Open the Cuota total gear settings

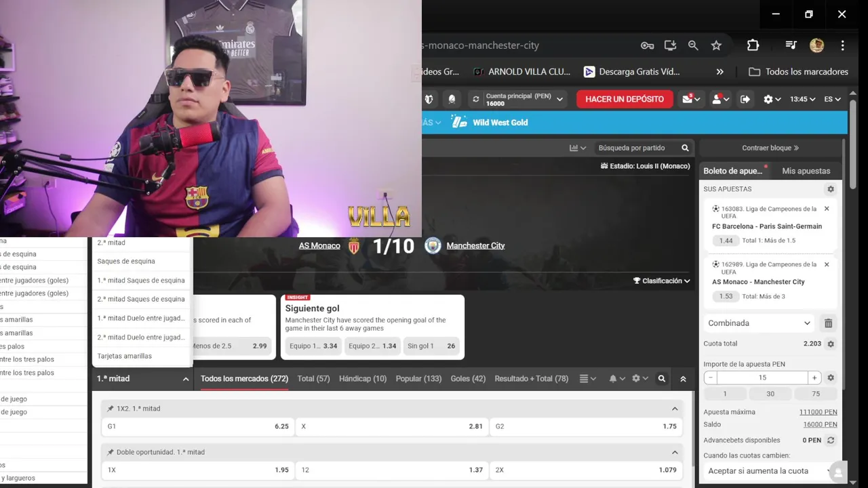831,344
